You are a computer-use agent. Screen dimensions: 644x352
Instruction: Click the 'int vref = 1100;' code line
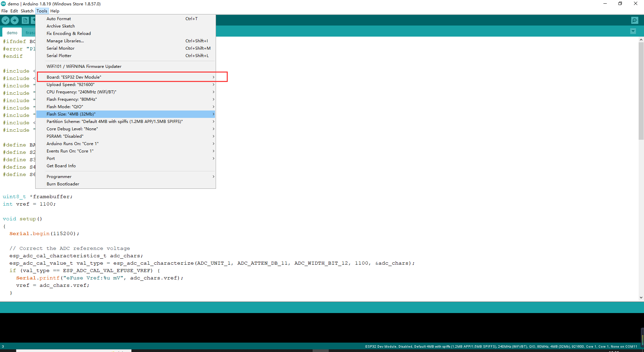[x=29, y=204]
